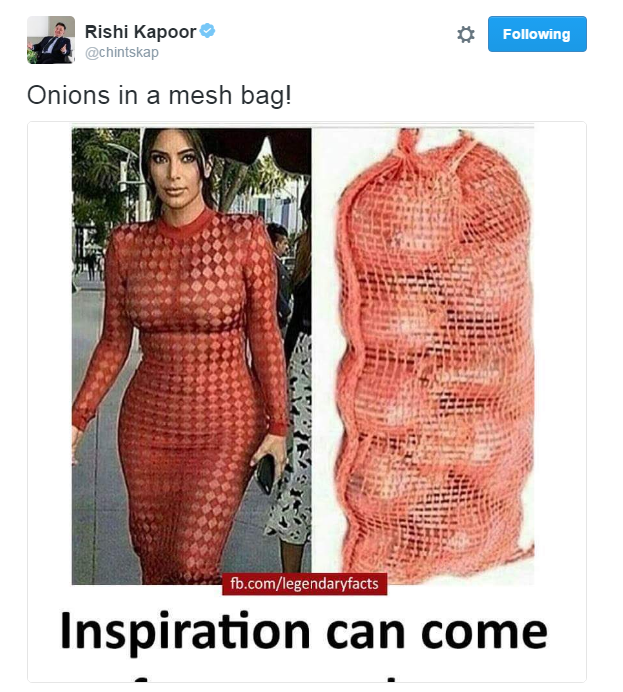Image resolution: width=623 pixels, height=692 pixels.
Task: Click the fb.com/legendaryfacts watermark label
Action: [x=304, y=584]
